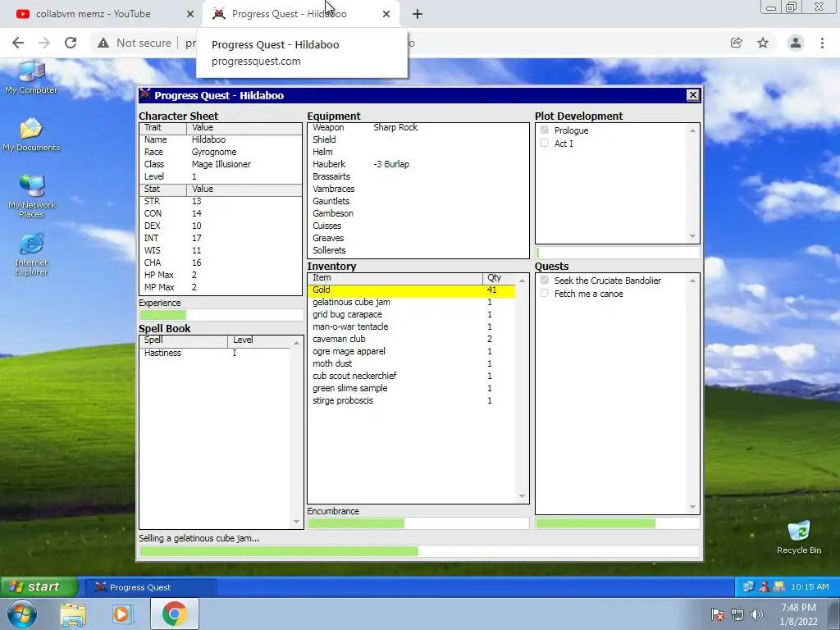
Task: Click the Chrome back arrow
Action: [x=18, y=43]
